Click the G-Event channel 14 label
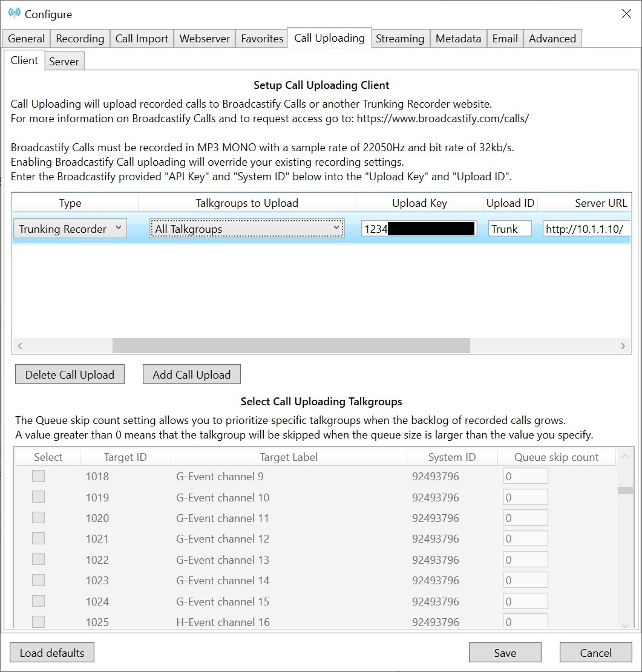Viewport: 642px width, 672px height. [223, 580]
